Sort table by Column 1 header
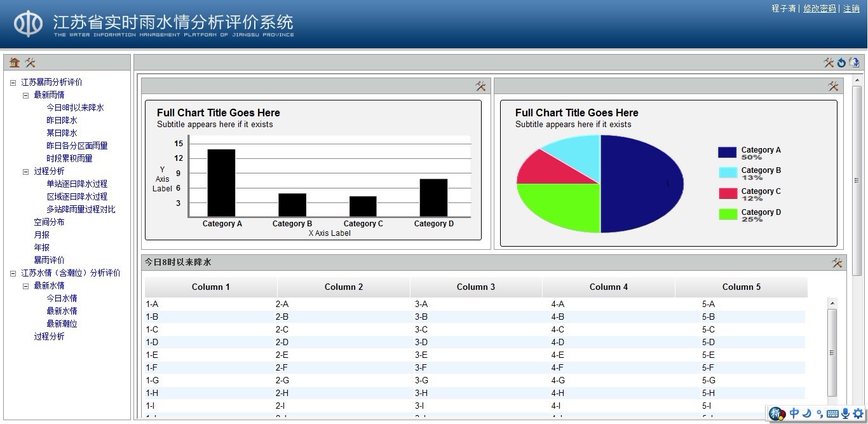This screenshot has width=868, height=424. (211, 287)
